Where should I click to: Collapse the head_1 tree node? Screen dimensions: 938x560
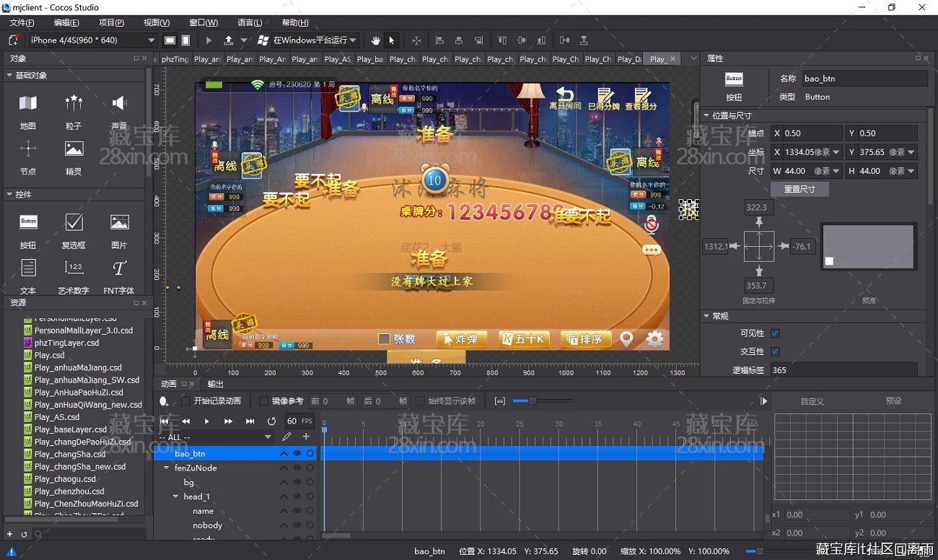175,496
